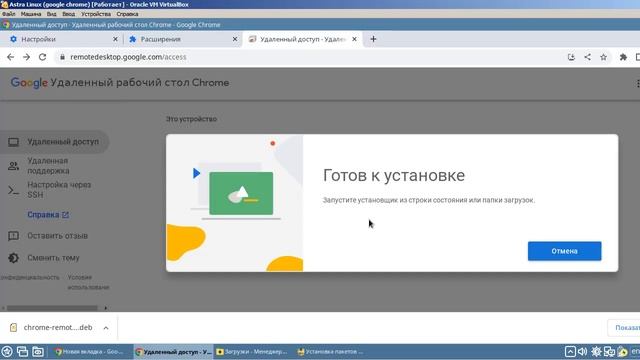Close the Удаленный доступ tab
This screenshot has height=360, width=640.
point(354,39)
